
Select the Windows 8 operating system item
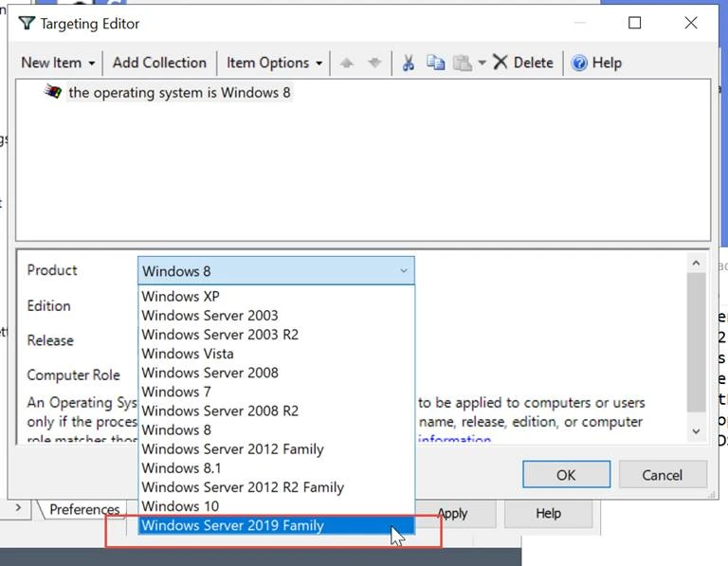point(178,93)
